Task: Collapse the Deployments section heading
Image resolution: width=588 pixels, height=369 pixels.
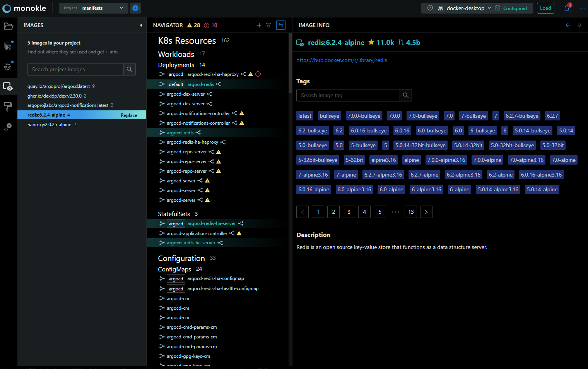Action: pos(176,65)
